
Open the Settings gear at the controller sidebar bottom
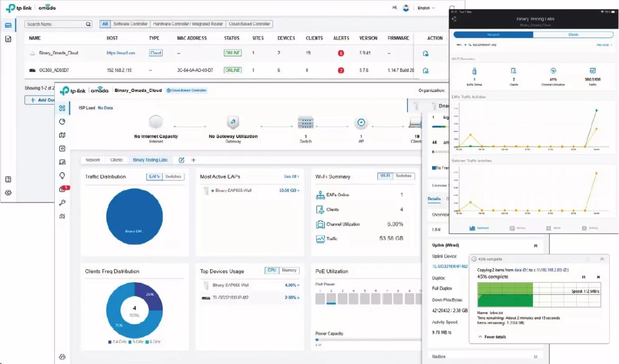62,357
